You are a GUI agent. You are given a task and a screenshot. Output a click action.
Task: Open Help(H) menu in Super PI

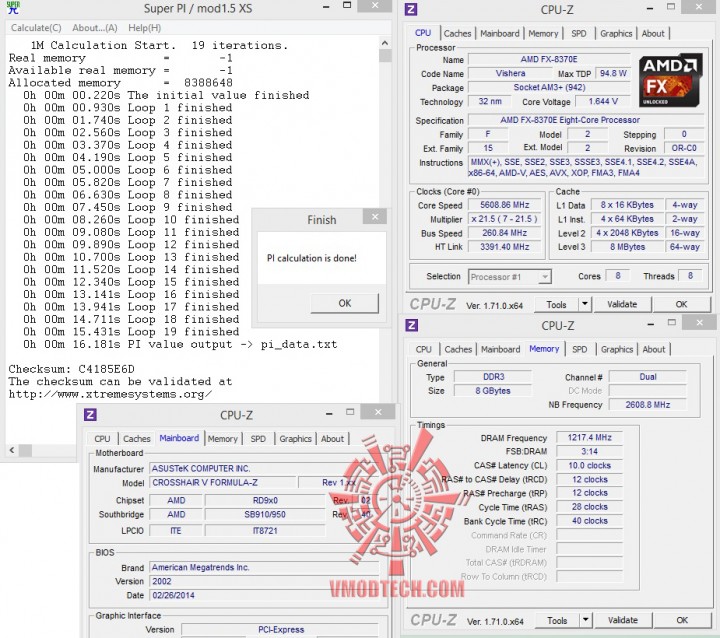click(144, 28)
